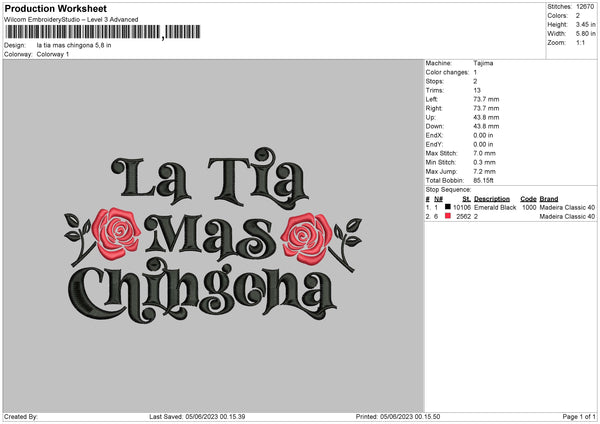This screenshot has height=424, width=600.
Task: Click the barcode at the top
Action: point(103,32)
